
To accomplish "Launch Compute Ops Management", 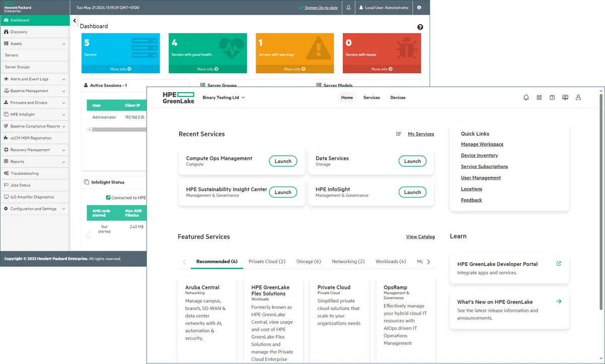I will coord(283,161).
